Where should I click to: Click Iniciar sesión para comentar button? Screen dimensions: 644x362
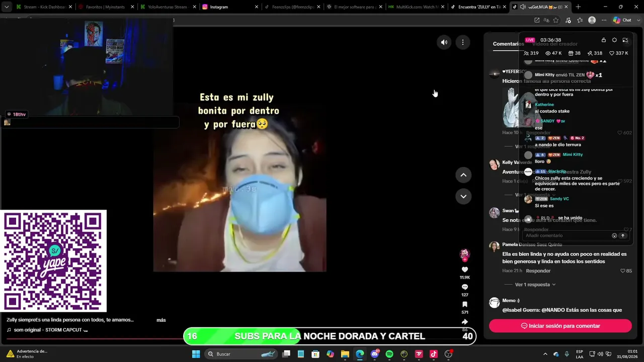click(x=560, y=326)
